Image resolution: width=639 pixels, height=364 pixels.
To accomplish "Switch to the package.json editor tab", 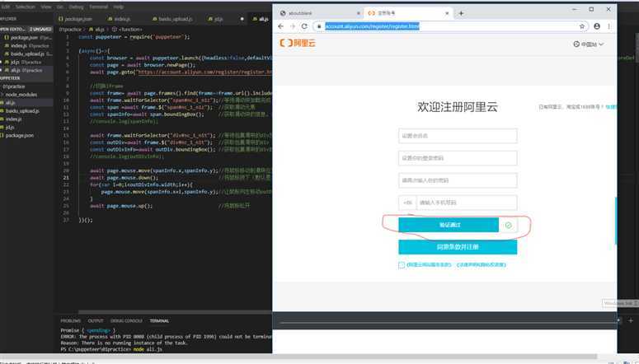I will pos(76,19).
